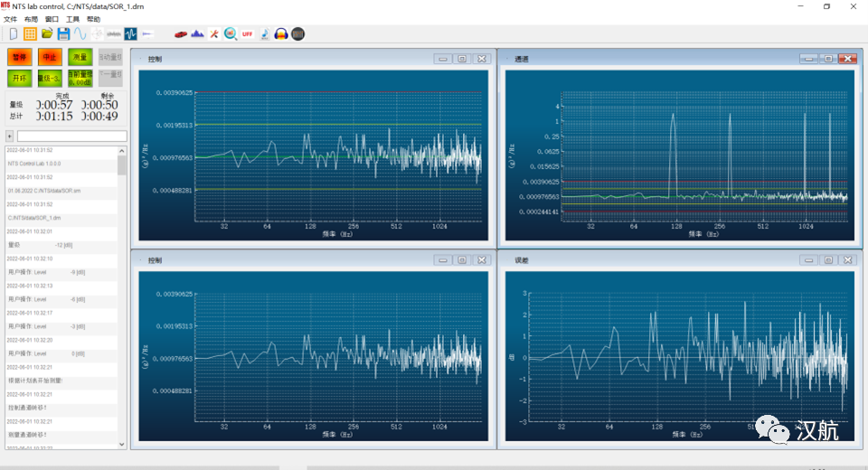Open the 帮助 menu
868x470 pixels.
pos(93,19)
